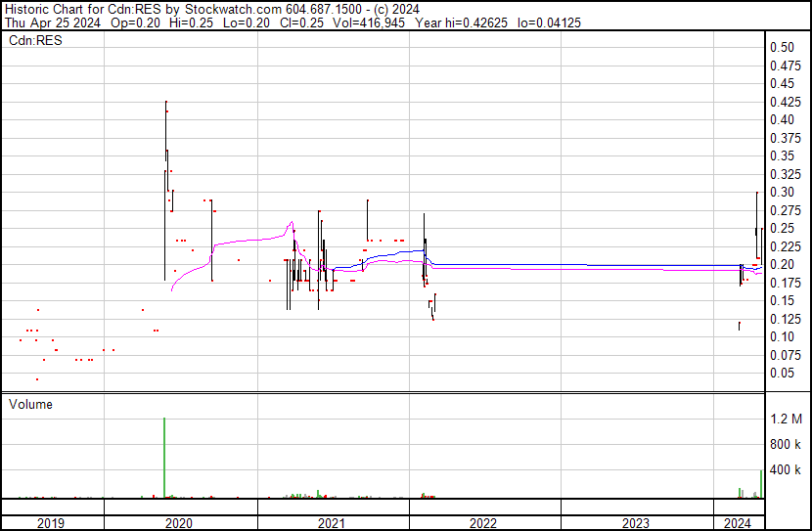Click the 2023 year label on timeline
812x531 pixels.
pos(635,522)
